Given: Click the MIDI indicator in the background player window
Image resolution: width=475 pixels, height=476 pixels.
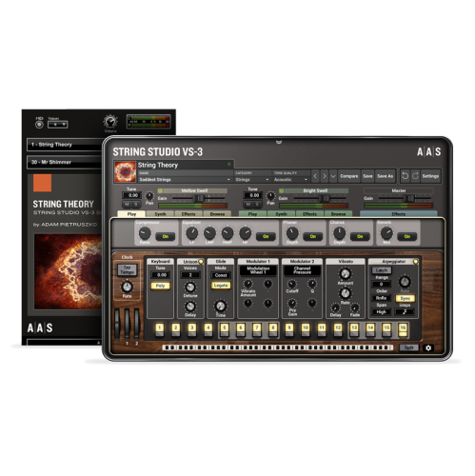Looking at the screenshot, I should click(39, 125).
